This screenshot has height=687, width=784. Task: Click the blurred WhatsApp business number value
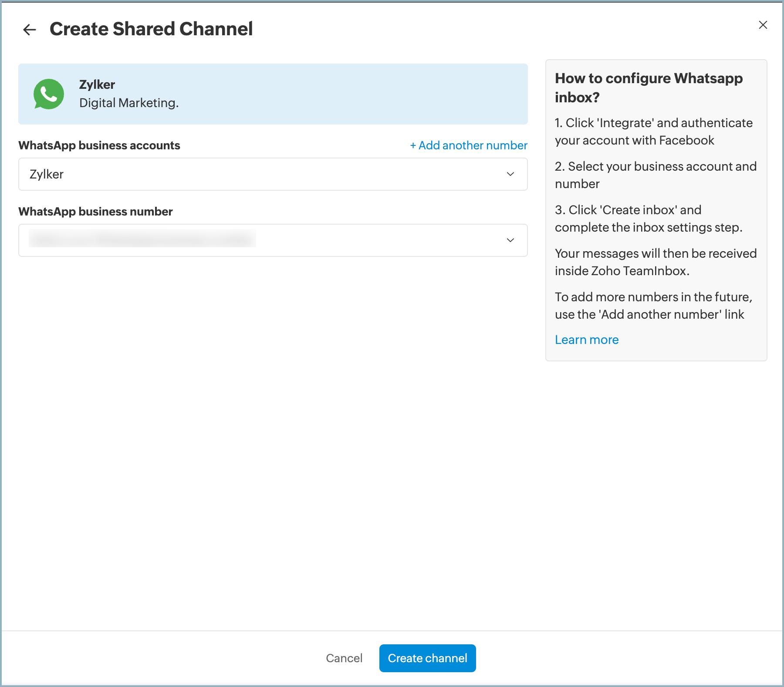pos(142,239)
